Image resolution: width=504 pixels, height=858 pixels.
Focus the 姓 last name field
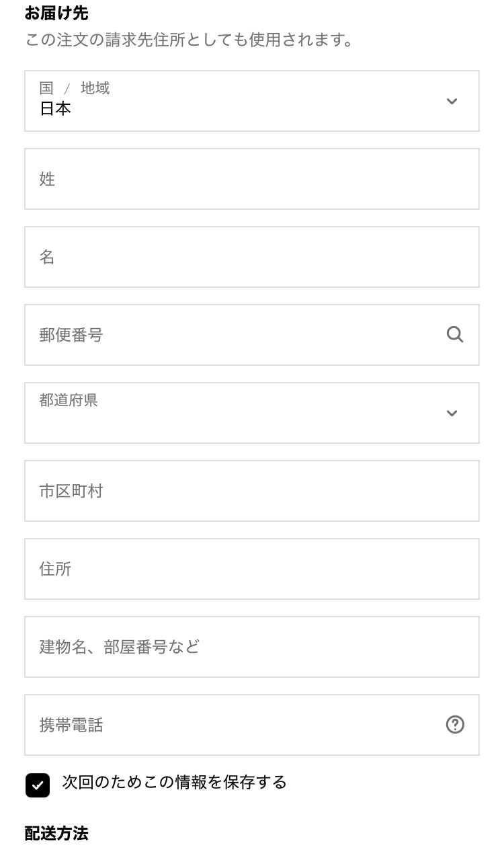[x=251, y=179]
